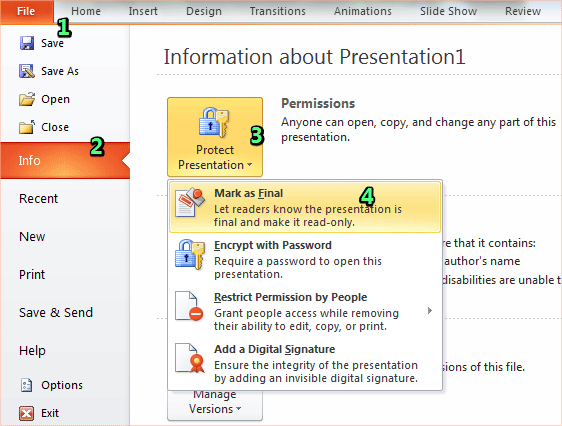Click 'Require a password to open' description
This screenshot has height=426, width=562.
[298, 268]
